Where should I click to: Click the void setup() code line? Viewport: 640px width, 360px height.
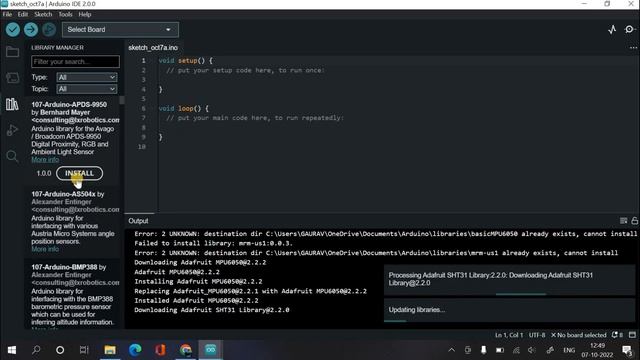(186, 60)
